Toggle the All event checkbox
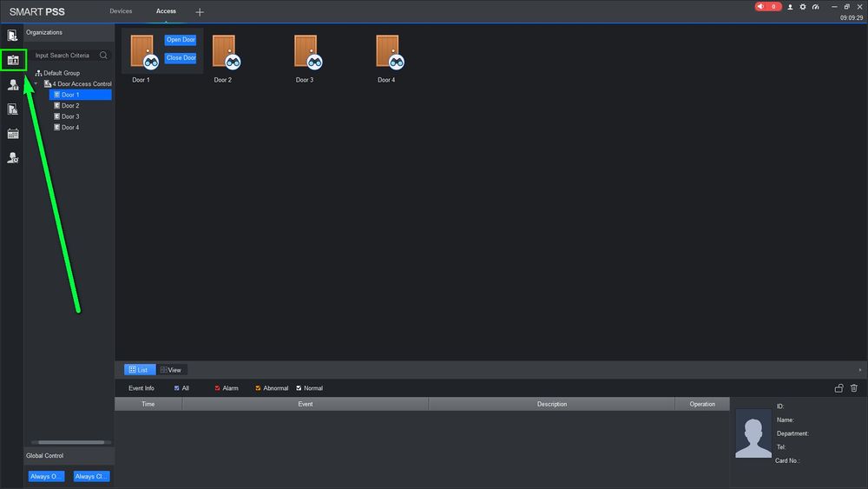 click(x=176, y=388)
